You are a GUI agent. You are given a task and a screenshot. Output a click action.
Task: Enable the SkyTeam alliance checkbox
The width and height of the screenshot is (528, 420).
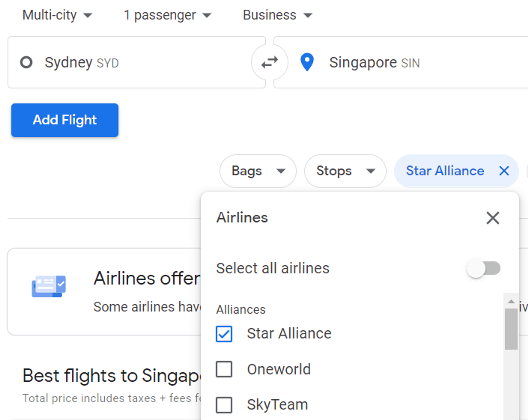click(224, 405)
